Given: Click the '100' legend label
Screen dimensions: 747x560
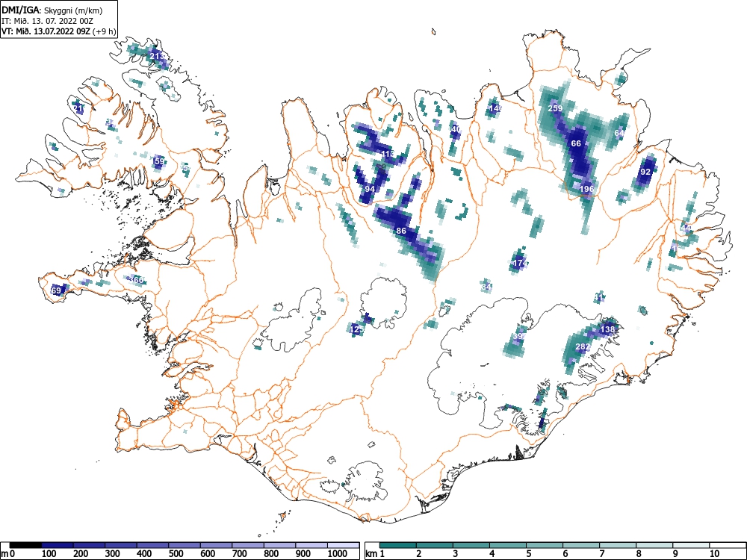Looking at the screenshot, I should 49,553.
